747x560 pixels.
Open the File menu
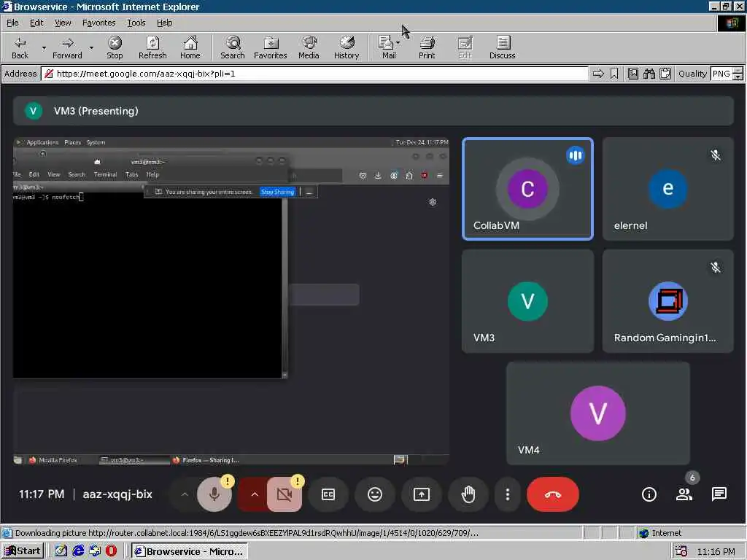tap(12, 23)
